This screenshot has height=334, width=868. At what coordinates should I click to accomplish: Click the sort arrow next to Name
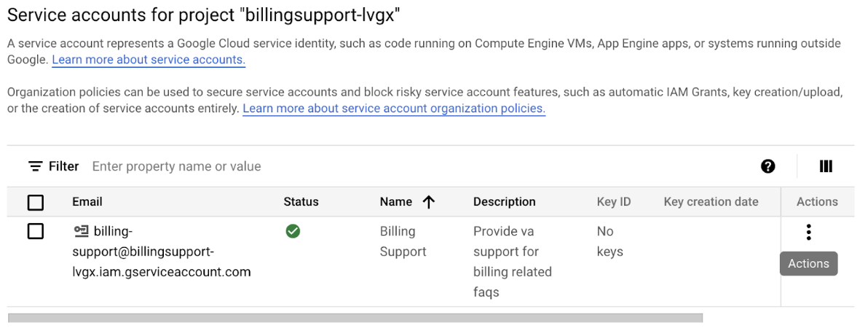[x=428, y=202]
